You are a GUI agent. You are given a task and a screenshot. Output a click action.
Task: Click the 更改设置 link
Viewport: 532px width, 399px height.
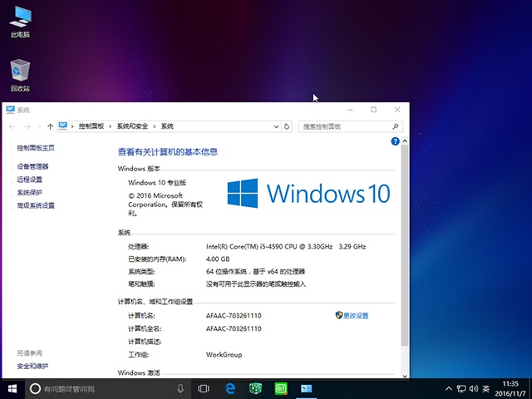(x=355, y=316)
